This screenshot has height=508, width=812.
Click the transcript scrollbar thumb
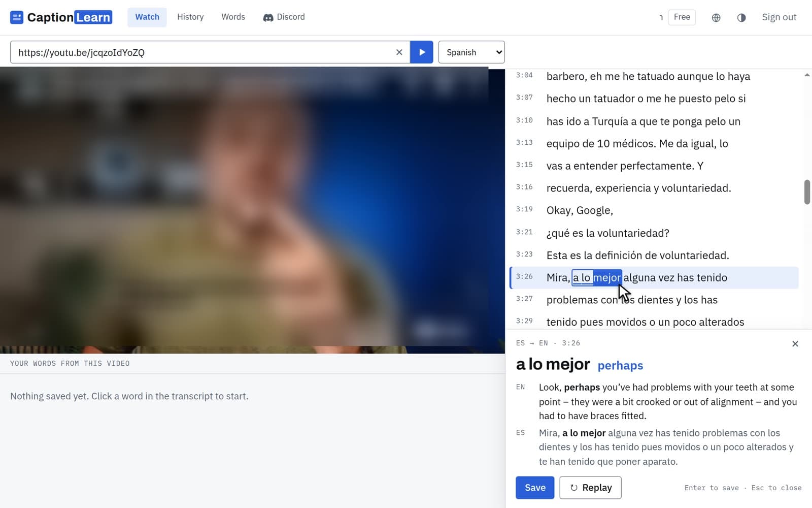pyautogui.click(x=807, y=192)
